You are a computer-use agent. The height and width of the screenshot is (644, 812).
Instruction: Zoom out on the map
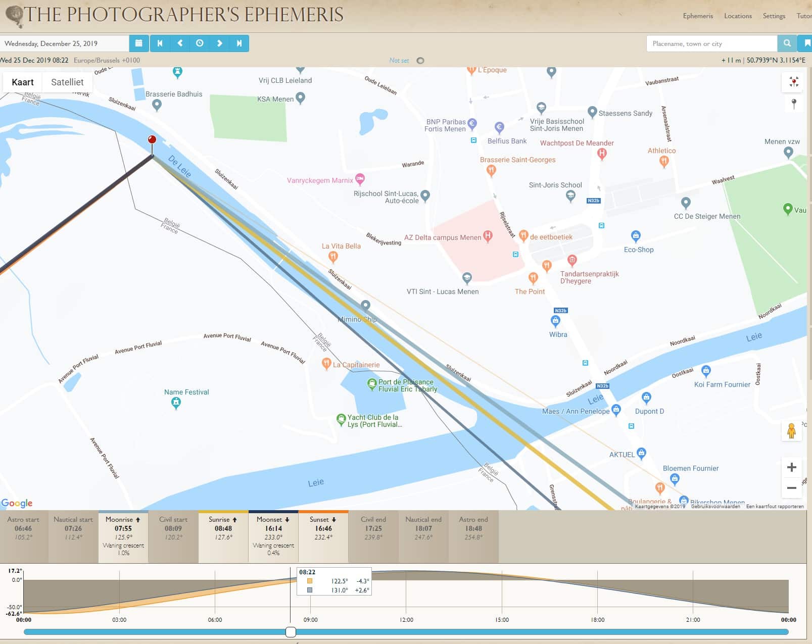[792, 488]
